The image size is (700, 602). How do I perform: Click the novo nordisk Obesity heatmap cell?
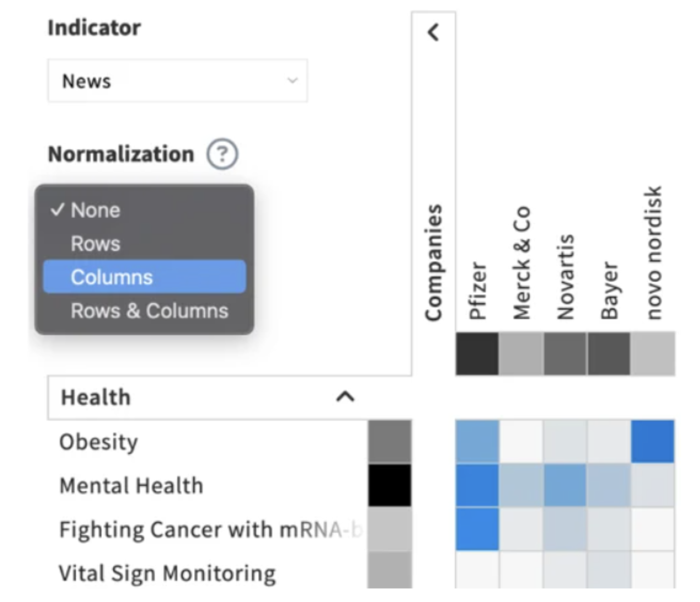coord(653,442)
